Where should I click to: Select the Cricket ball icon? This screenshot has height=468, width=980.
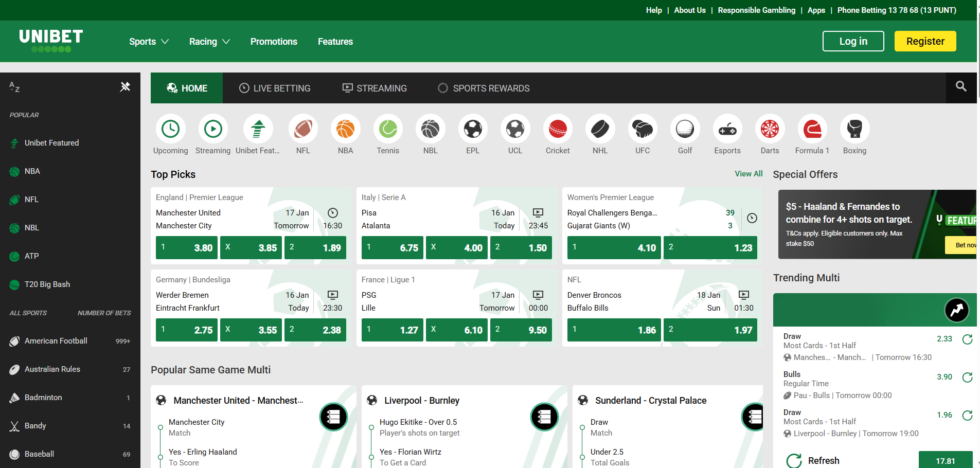coord(558,129)
